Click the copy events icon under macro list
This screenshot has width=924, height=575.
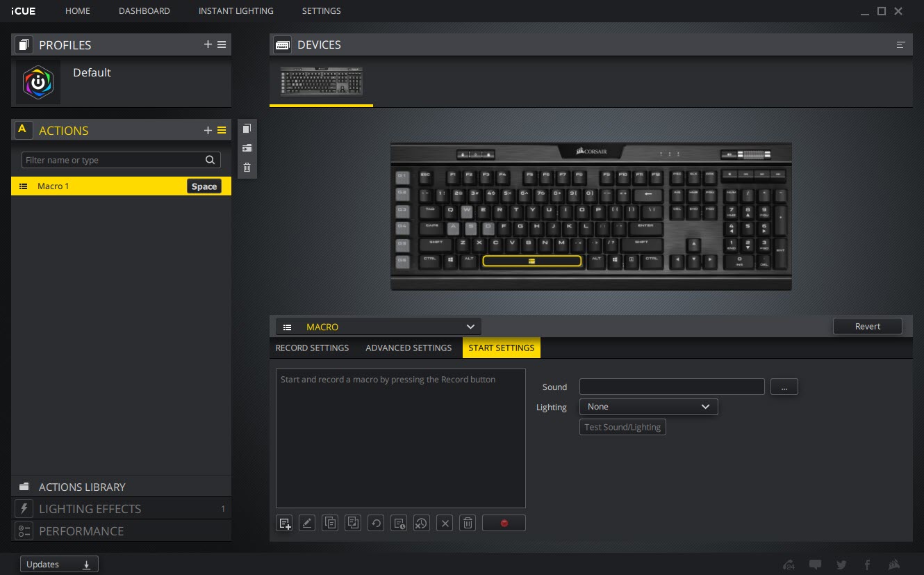(330, 523)
